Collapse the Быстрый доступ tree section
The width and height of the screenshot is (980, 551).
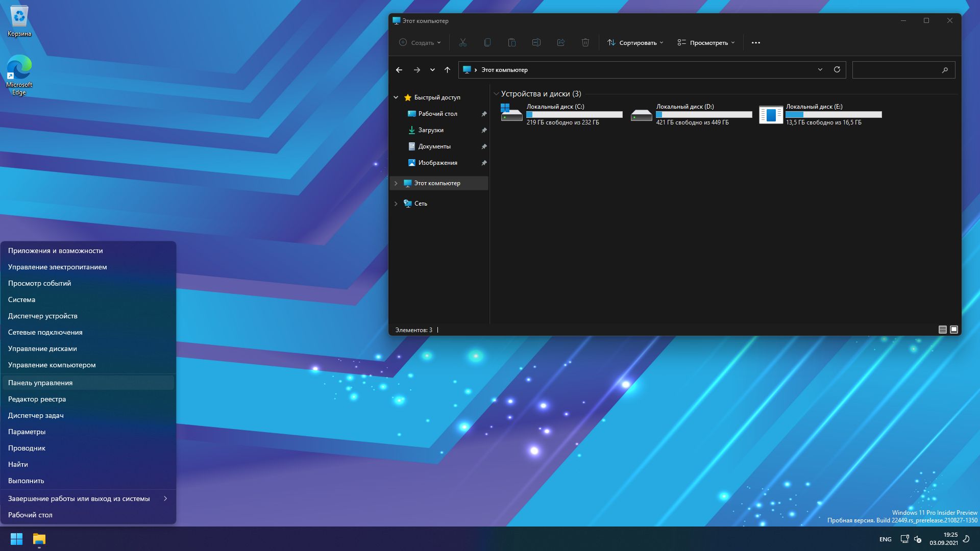point(396,97)
